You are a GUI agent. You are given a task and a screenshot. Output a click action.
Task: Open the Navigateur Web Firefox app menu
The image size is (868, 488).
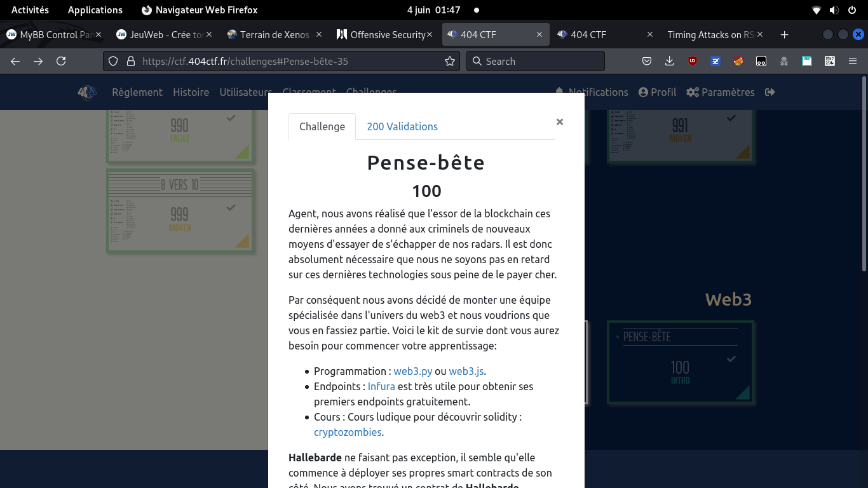click(200, 10)
